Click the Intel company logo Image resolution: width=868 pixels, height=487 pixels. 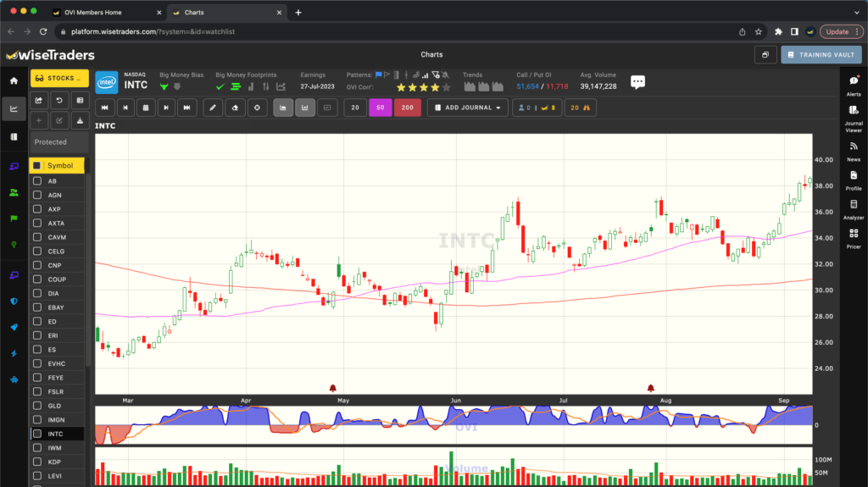(x=107, y=82)
